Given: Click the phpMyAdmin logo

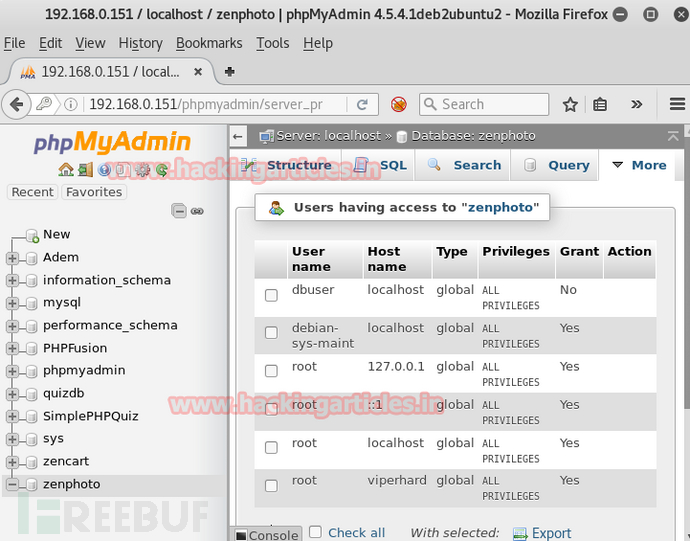Looking at the screenshot, I should (x=112, y=142).
